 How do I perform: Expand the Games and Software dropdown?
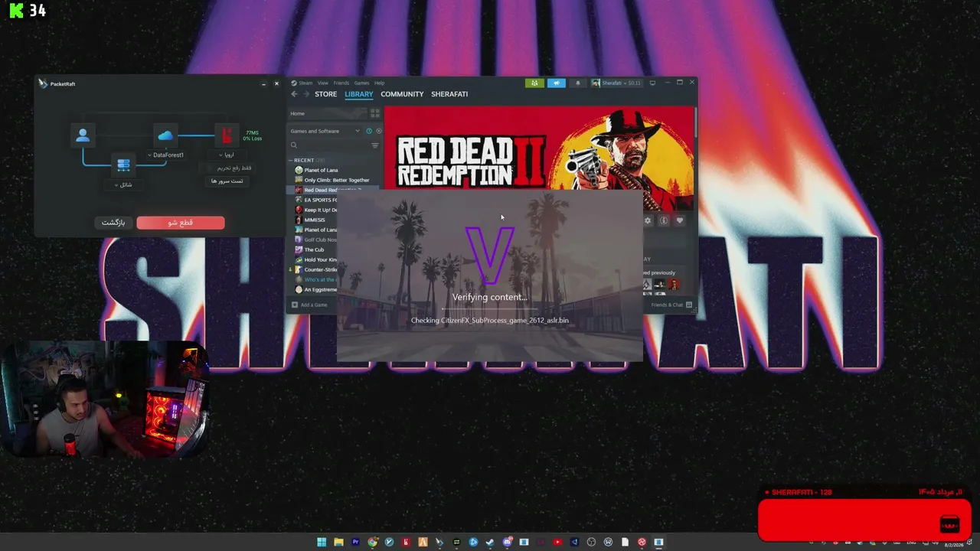(x=325, y=131)
